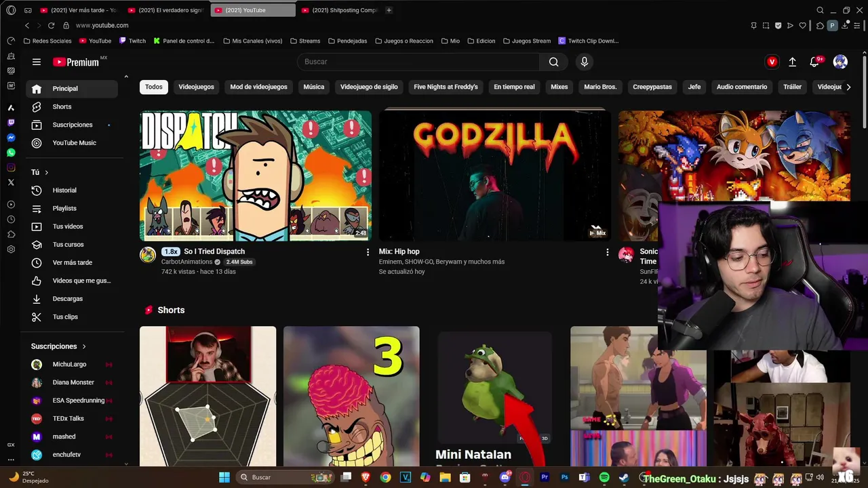Show more filter chips with right arrow
Screen dimensions: 868x488
[848, 87]
